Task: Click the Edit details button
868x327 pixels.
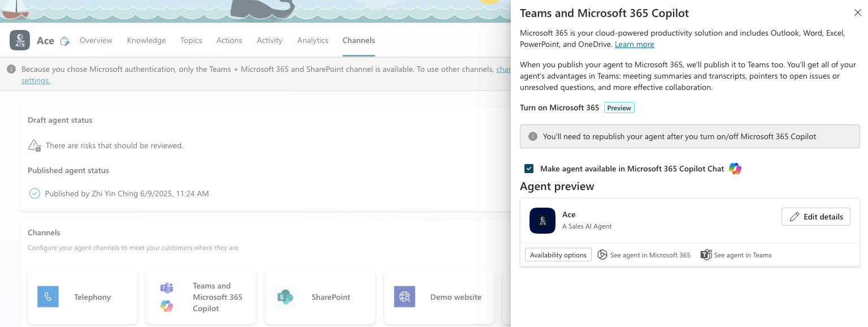Action: (x=816, y=217)
